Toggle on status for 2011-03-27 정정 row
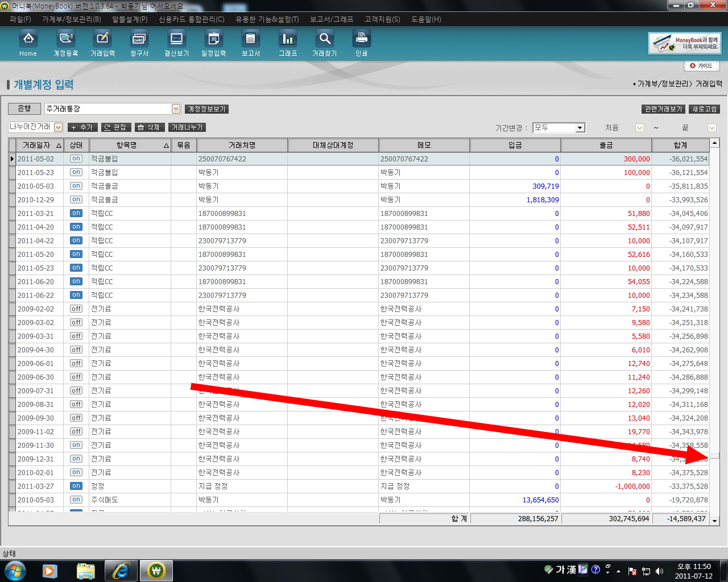Screen dimensions: 728x582 tap(76, 487)
